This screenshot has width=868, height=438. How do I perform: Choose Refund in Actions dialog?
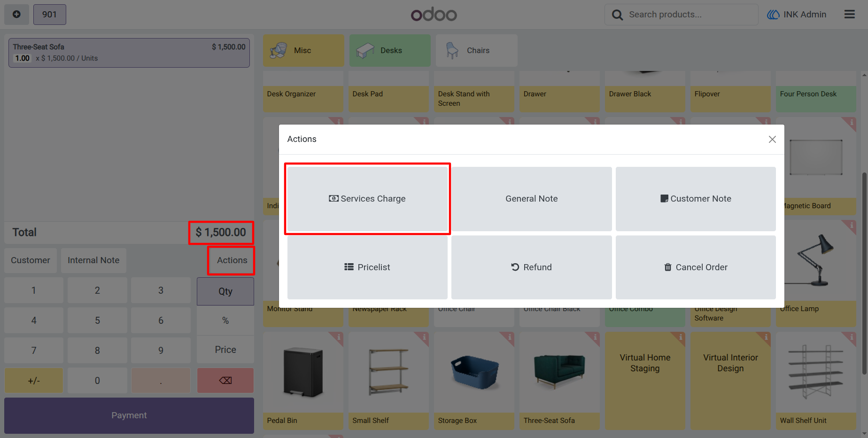[x=532, y=267]
